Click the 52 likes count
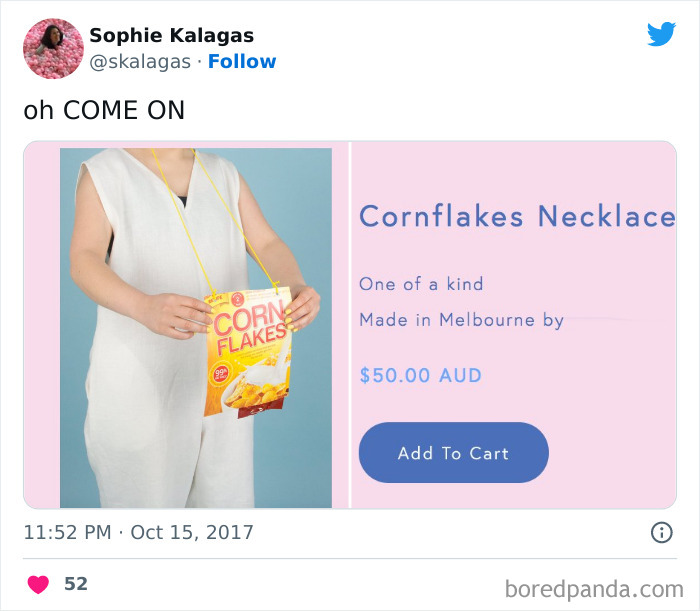Image resolution: width=700 pixels, height=611 pixels. [76, 584]
